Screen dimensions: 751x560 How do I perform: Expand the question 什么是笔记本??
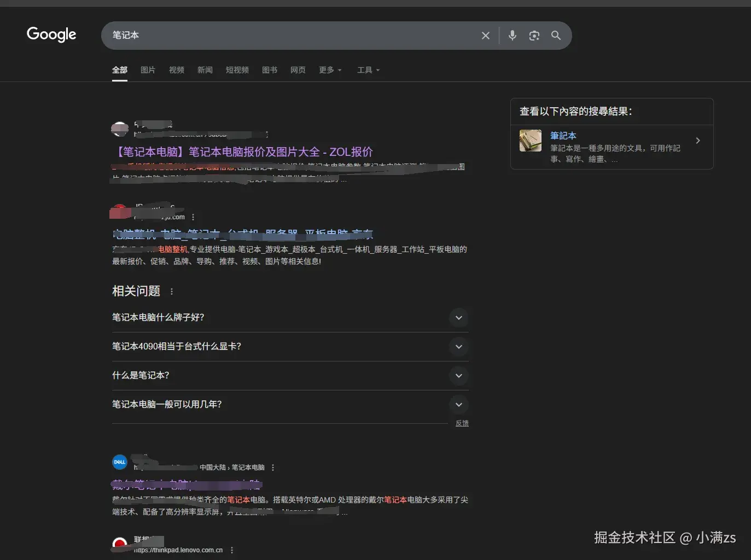458,376
